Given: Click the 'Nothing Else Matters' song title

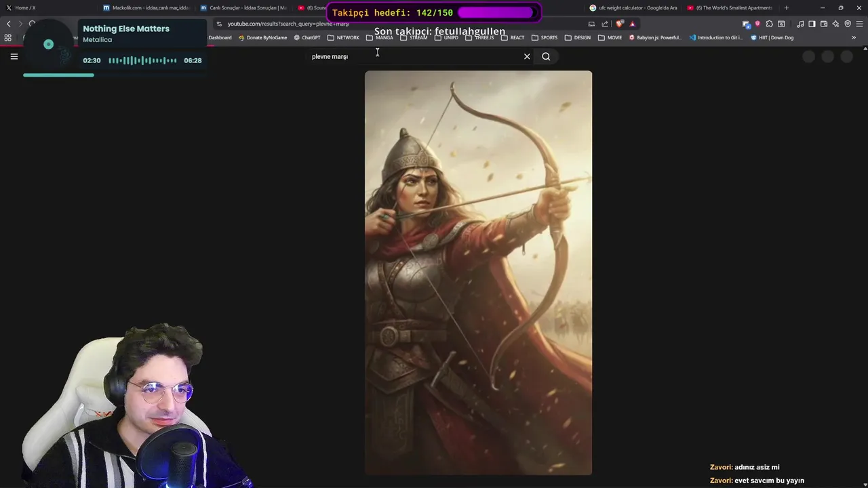Looking at the screenshot, I should (x=126, y=28).
